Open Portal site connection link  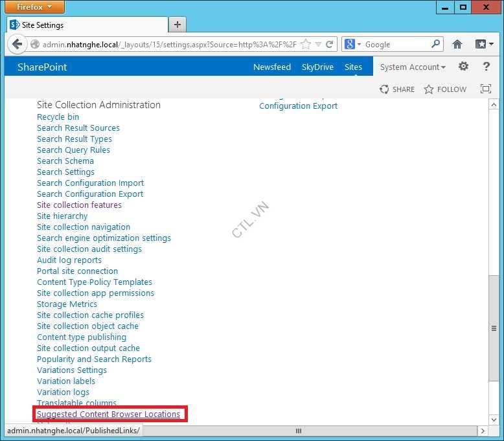77,271
